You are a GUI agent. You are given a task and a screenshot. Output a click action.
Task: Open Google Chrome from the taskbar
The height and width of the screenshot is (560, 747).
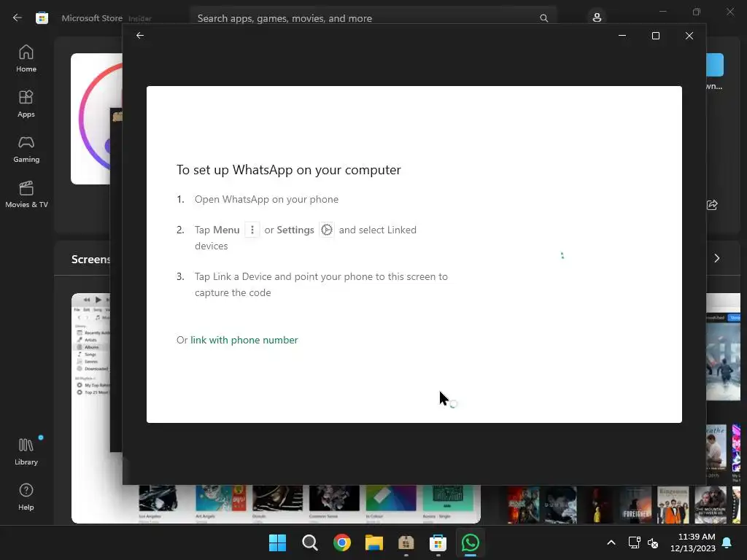point(342,542)
